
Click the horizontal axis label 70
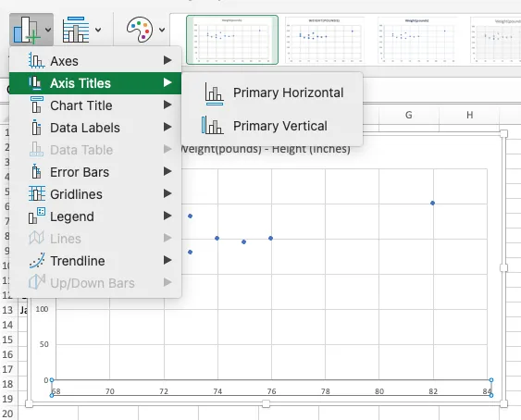110,391
